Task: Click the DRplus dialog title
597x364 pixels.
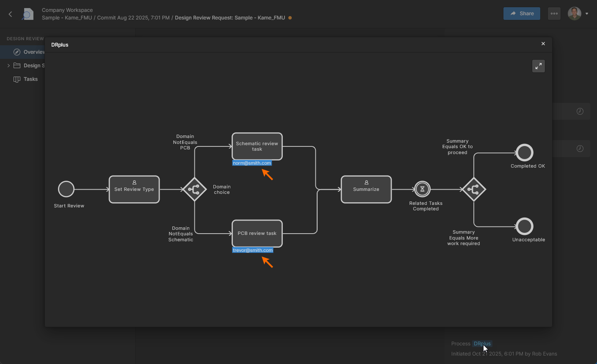Action: point(60,45)
